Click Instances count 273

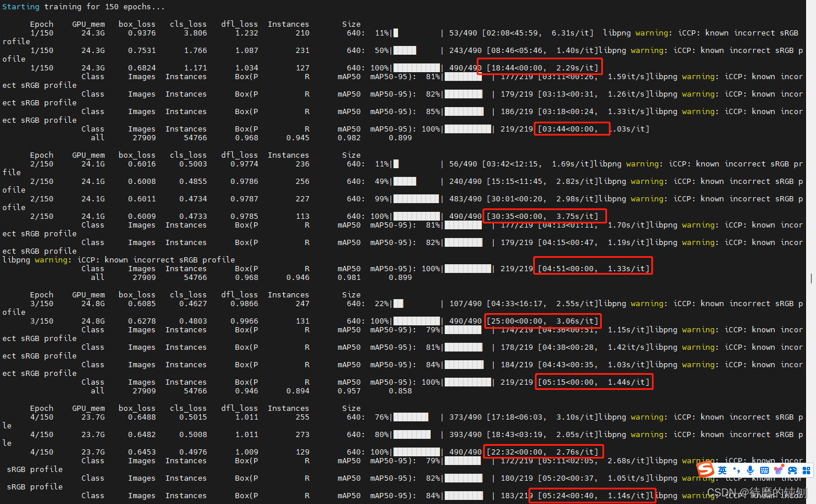pyautogui.click(x=302, y=435)
